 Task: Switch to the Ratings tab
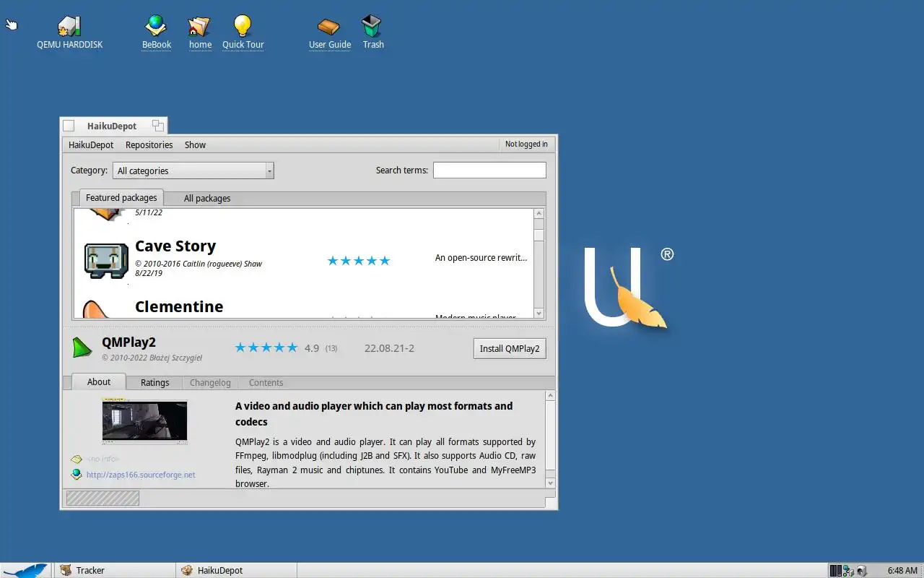154,382
